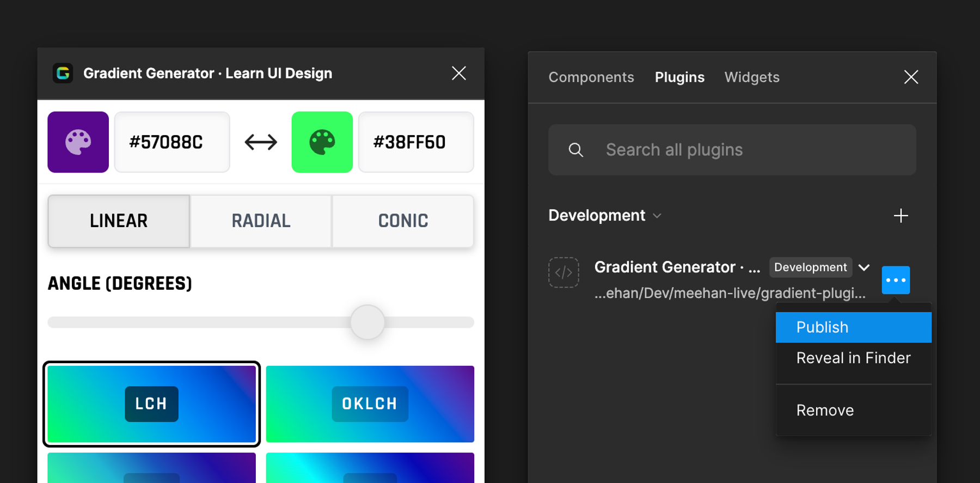Screen dimensions: 980x483
Task: Click the angle degrees slider handle
Action: 367,322
